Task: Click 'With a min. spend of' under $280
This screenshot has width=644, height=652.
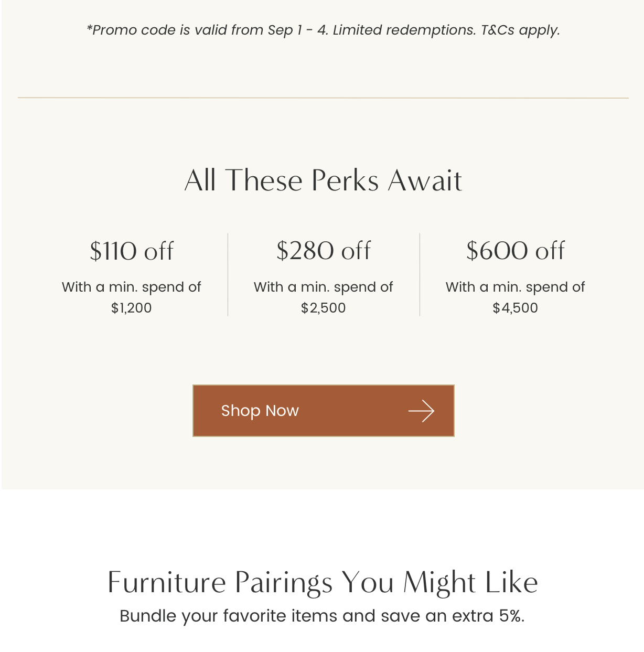Action: point(324,287)
